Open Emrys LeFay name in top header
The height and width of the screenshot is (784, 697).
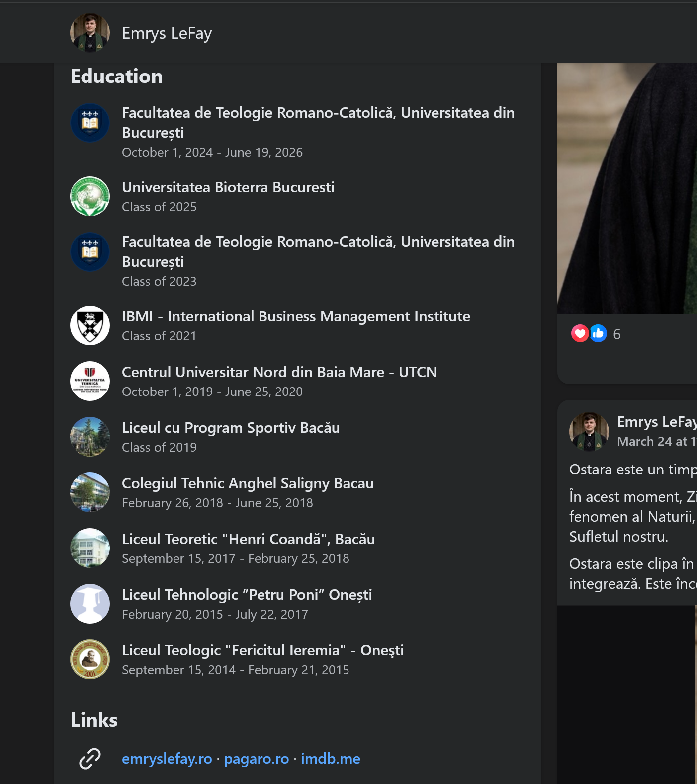pyautogui.click(x=167, y=33)
